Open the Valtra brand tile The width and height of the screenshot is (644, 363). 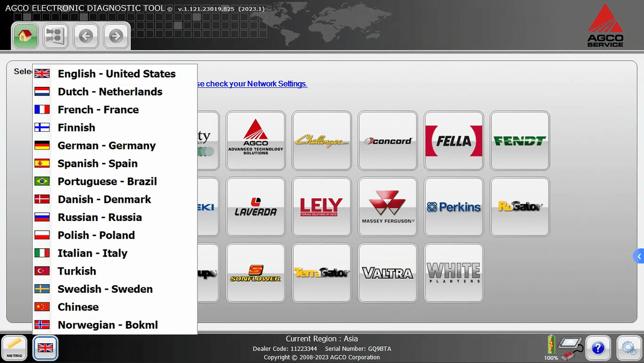click(x=387, y=273)
